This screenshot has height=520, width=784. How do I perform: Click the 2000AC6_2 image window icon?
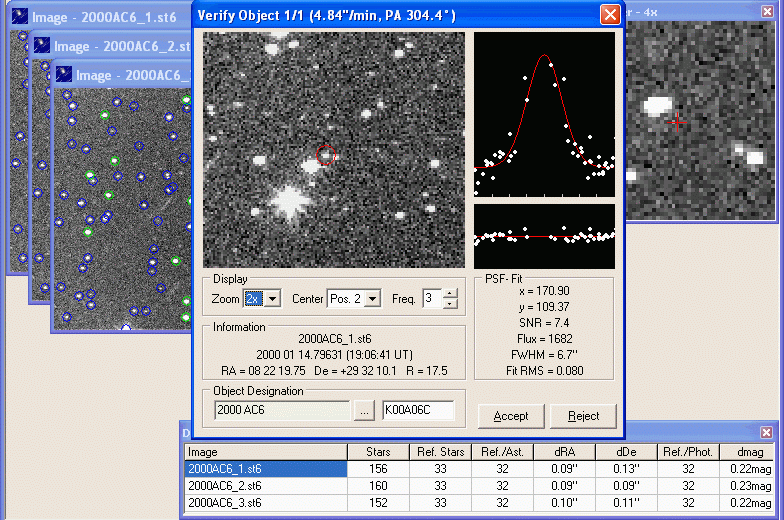coord(42,46)
